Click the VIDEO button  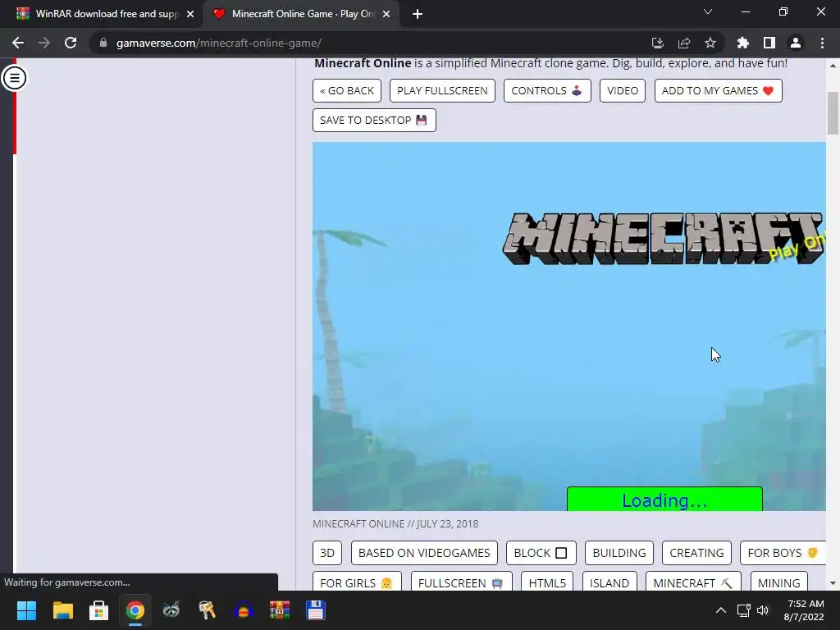click(623, 90)
